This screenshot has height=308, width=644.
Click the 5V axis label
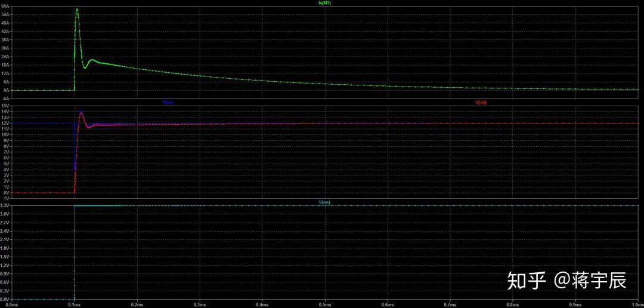[x=7, y=164]
